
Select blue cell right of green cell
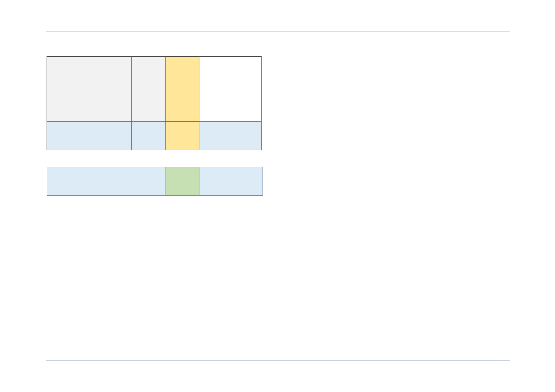click(x=231, y=181)
